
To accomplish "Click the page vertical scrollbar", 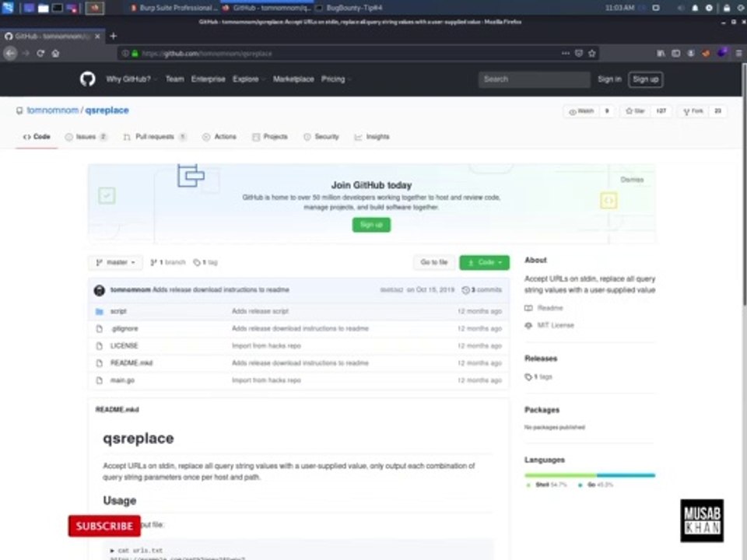I will click(744, 184).
